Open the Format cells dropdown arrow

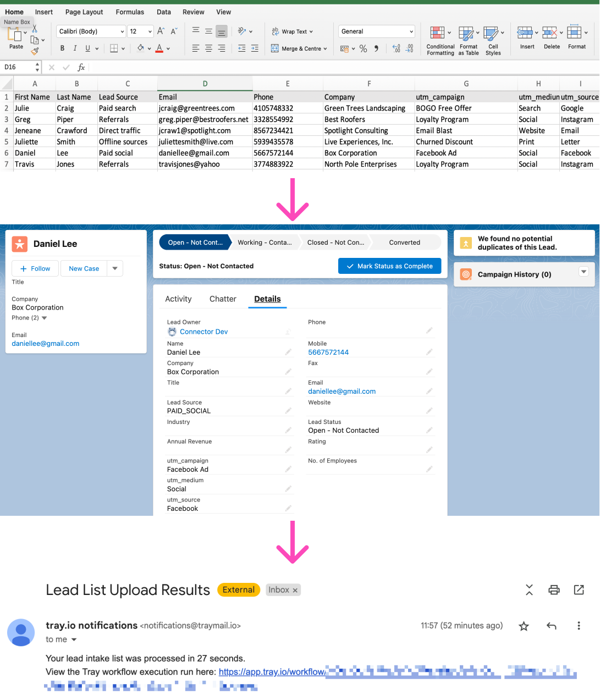586,32
